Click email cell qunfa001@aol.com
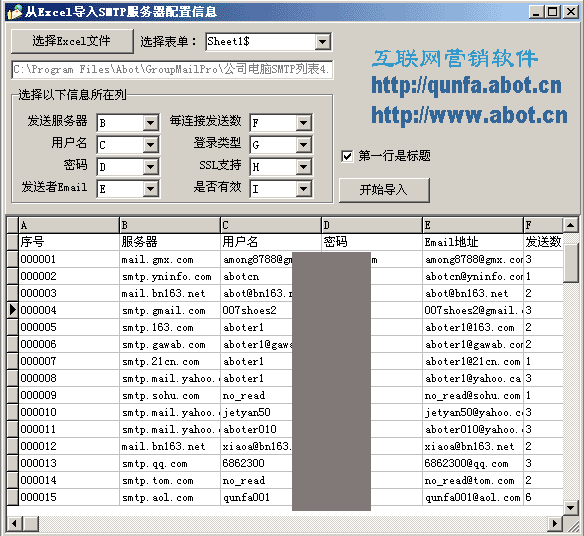 (473, 497)
